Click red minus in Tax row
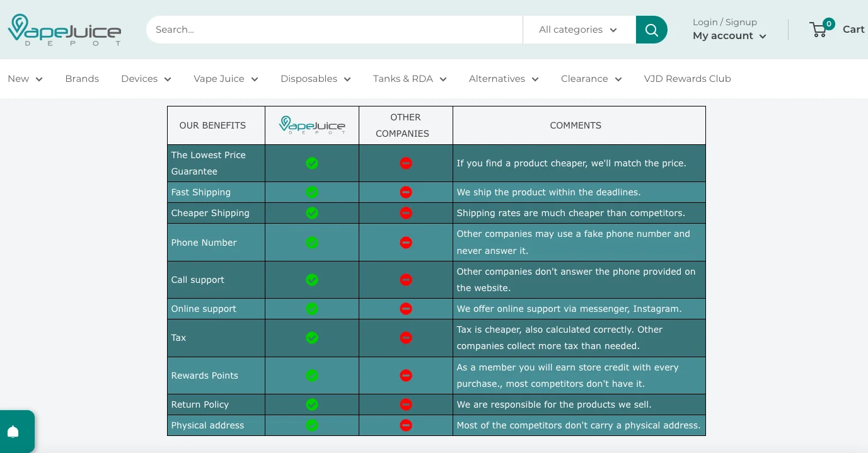Viewport: 868px width, 453px height. [x=406, y=338]
